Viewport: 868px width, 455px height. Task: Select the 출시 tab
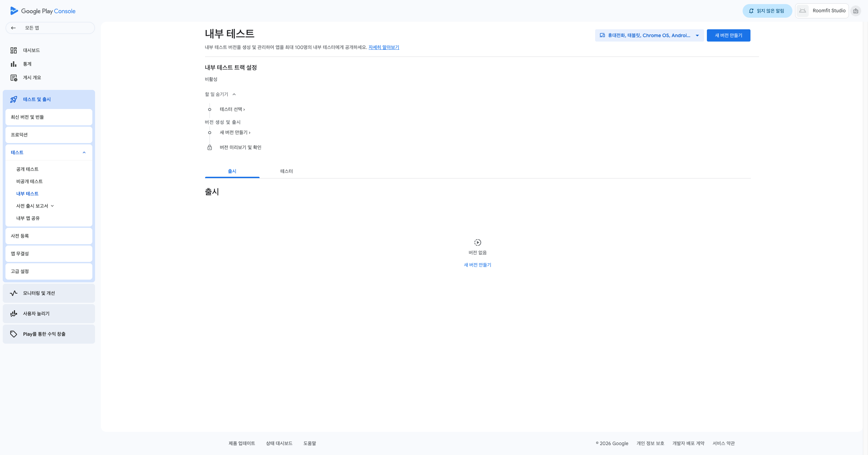(x=232, y=171)
